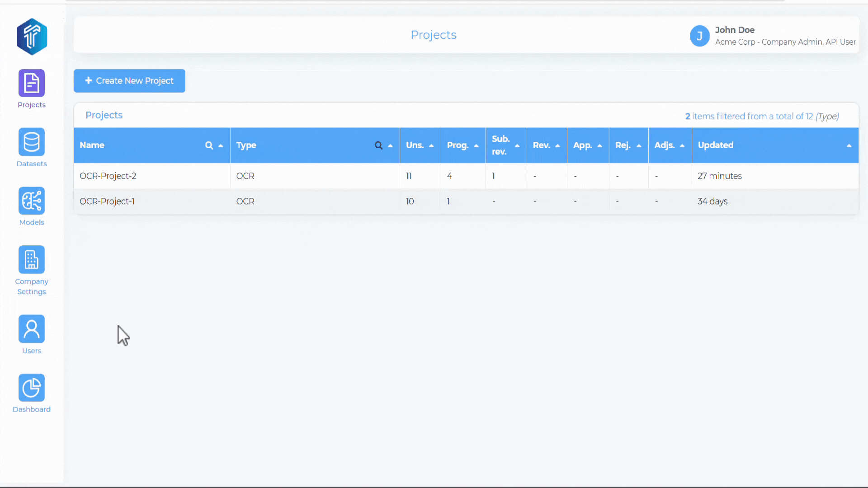The width and height of the screenshot is (868, 488).
Task: Click progress value 4 in OCR-Project-2
Action: (x=449, y=176)
